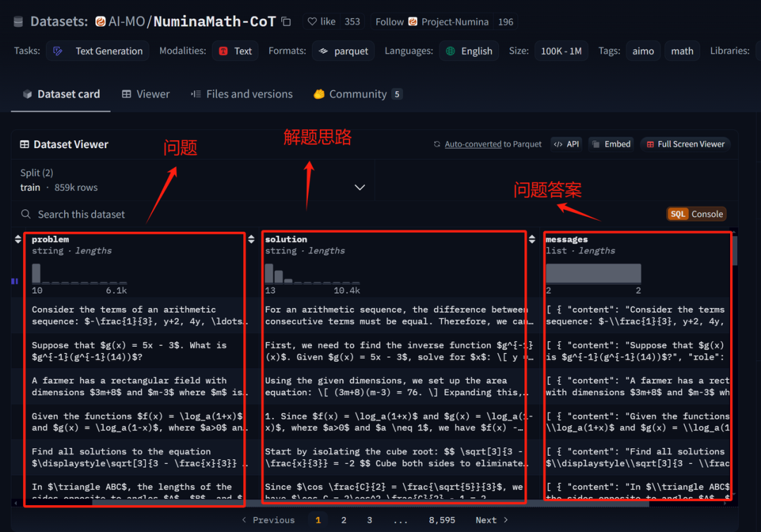Select messages cell "A farmer has a rect"

[x=637, y=386]
